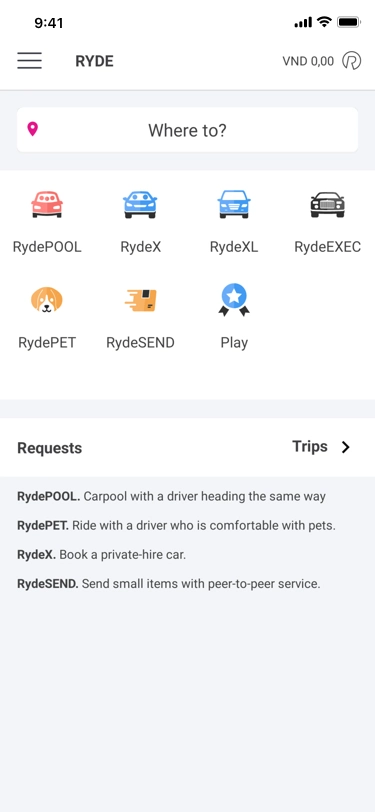The height and width of the screenshot is (812, 375).
Task: Expand Trips with the chevron arrow
Action: coord(345,447)
